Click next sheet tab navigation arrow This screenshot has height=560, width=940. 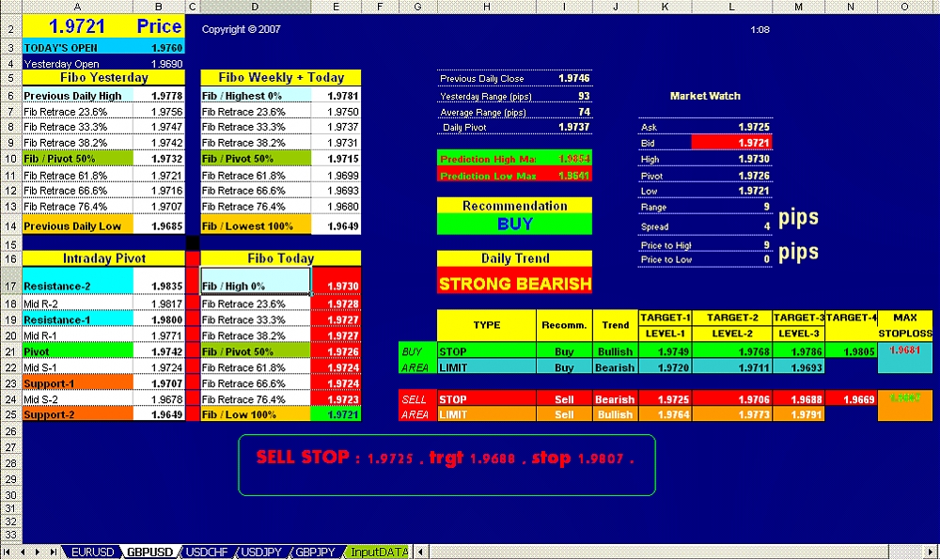coord(39,552)
